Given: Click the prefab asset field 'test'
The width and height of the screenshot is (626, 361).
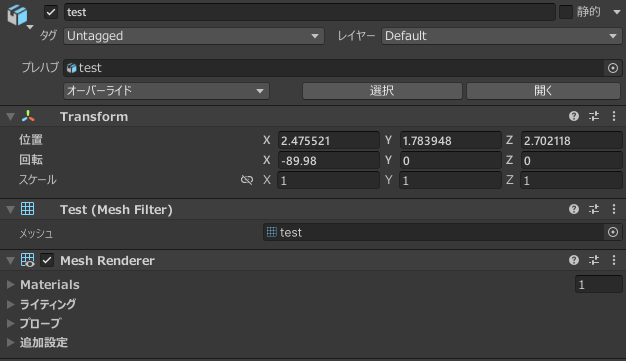Looking at the screenshot, I should coord(333,68).
